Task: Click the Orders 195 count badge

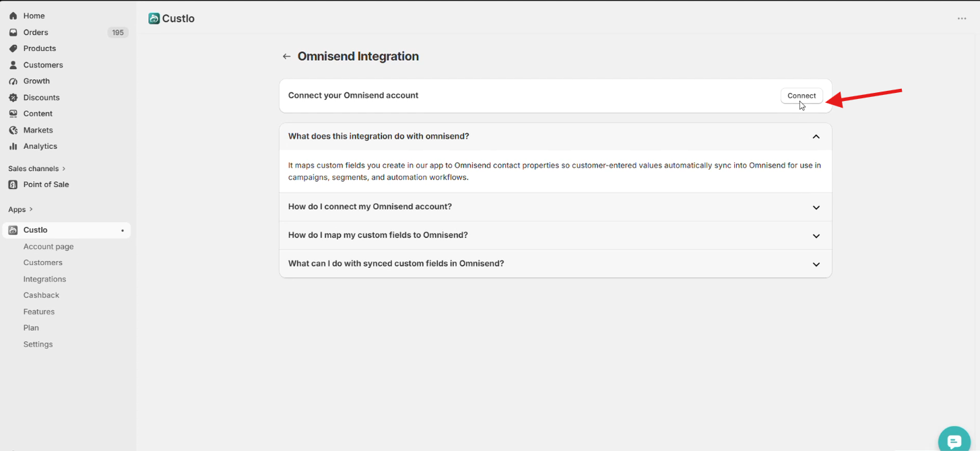Action: click(118, 32)
